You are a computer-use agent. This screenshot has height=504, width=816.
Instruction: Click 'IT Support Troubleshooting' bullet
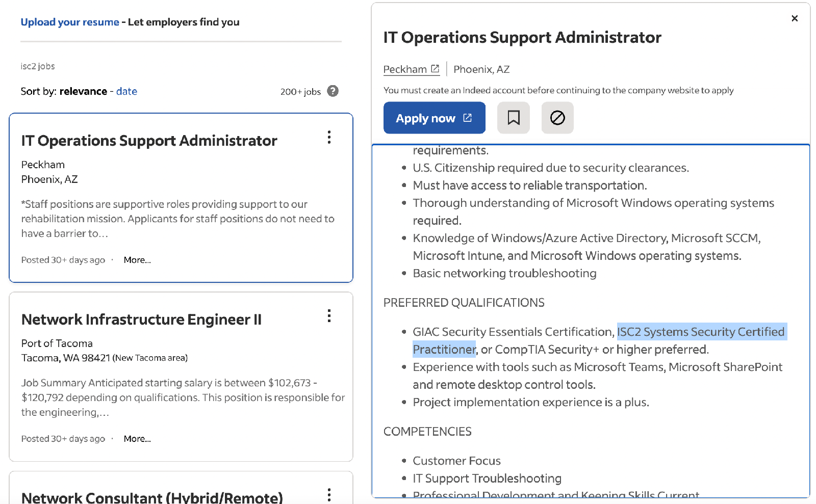[x=487, y=479]
